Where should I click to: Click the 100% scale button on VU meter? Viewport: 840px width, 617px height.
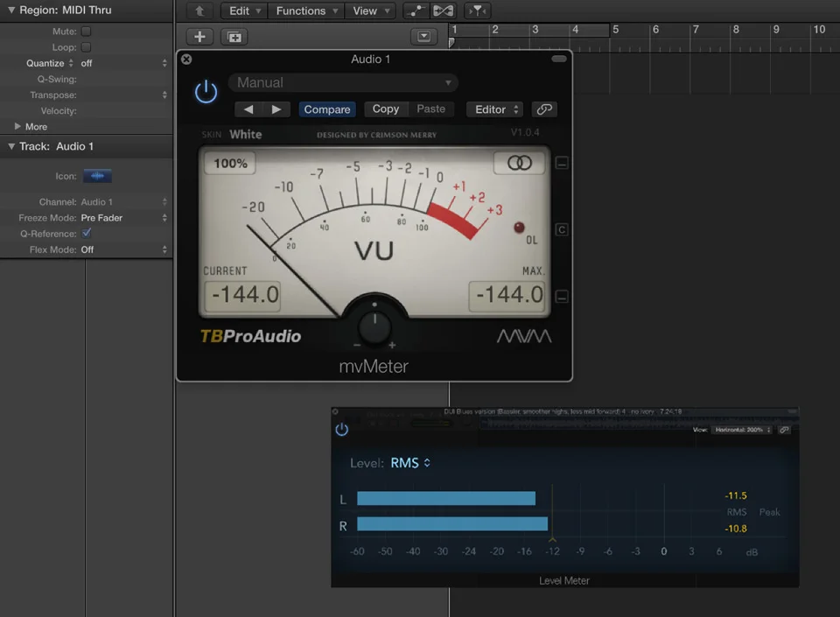tap(230, 163)
